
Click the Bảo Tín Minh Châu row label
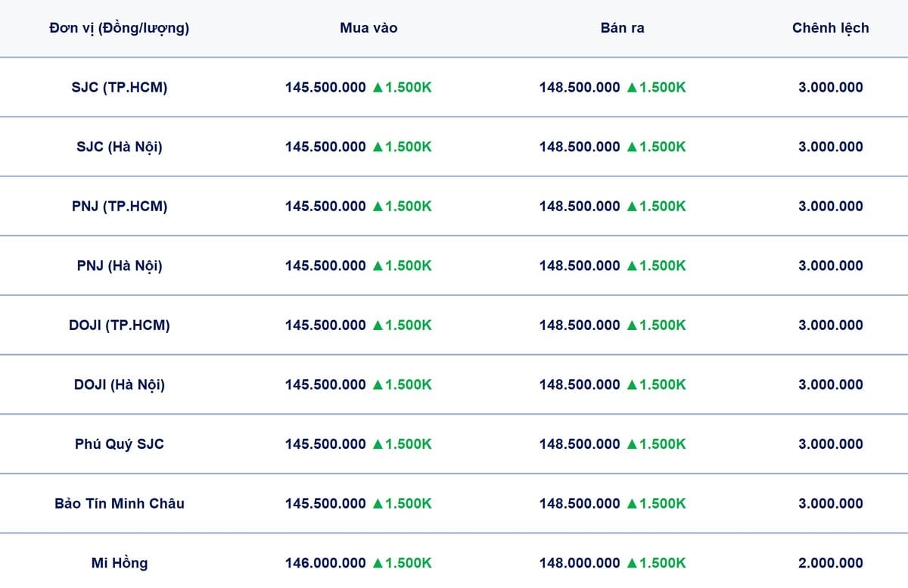coord(120,503)
